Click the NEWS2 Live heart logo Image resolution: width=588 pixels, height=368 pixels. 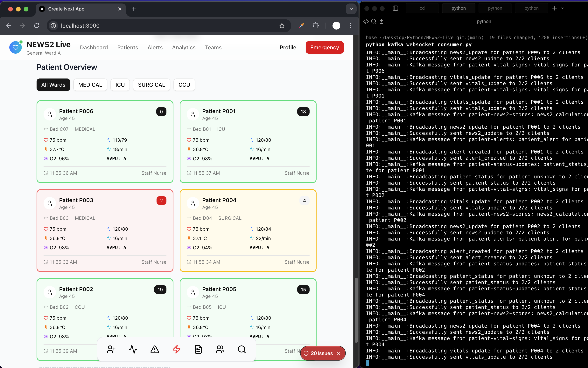pyautogui.click(x=15, y=47)
